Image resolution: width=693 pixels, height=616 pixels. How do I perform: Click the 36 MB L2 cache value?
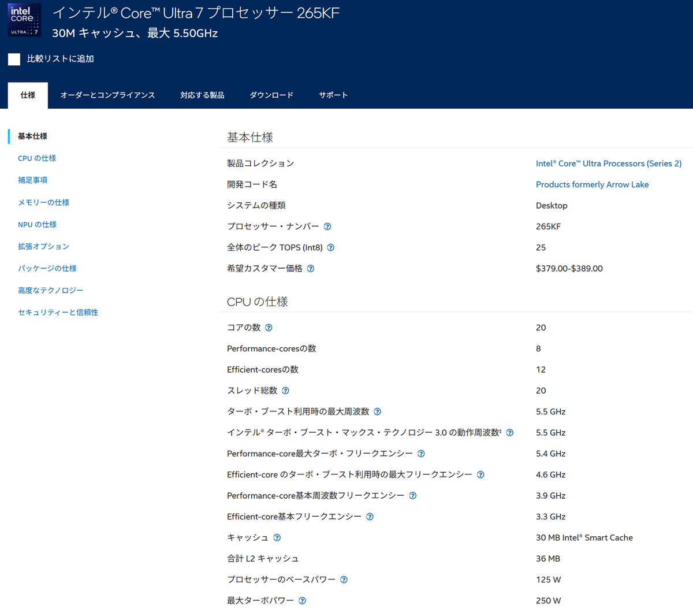coord(548,559)
